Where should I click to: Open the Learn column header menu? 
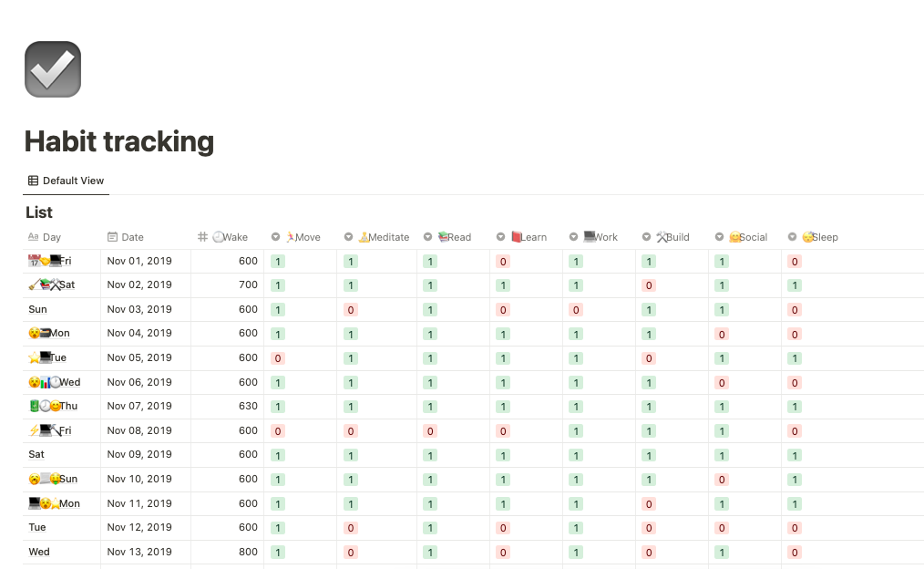527,237
